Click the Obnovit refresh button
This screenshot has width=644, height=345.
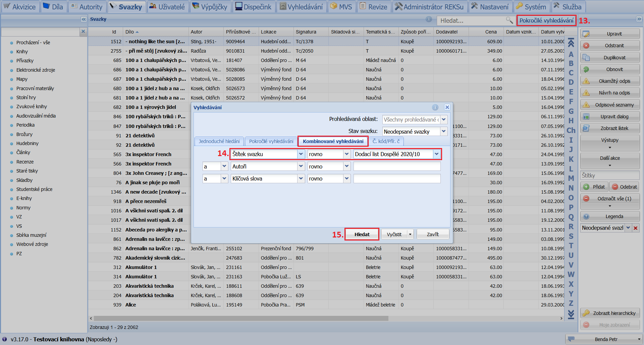[610, 69]
